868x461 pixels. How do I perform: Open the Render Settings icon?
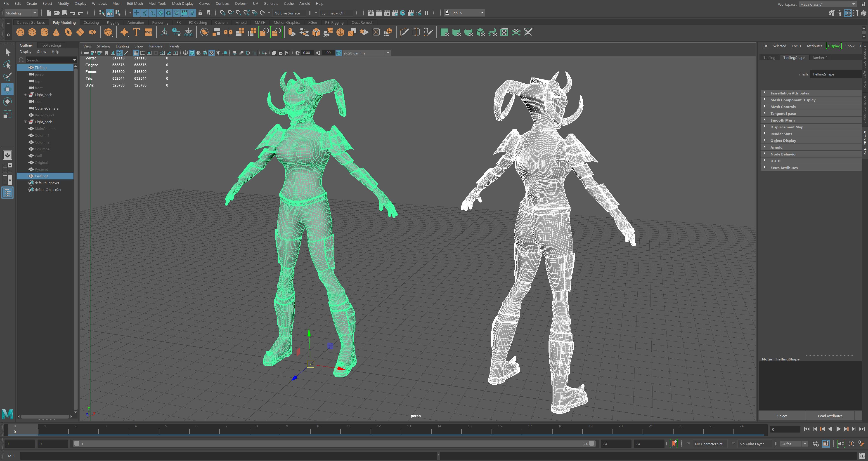point(395,13)
